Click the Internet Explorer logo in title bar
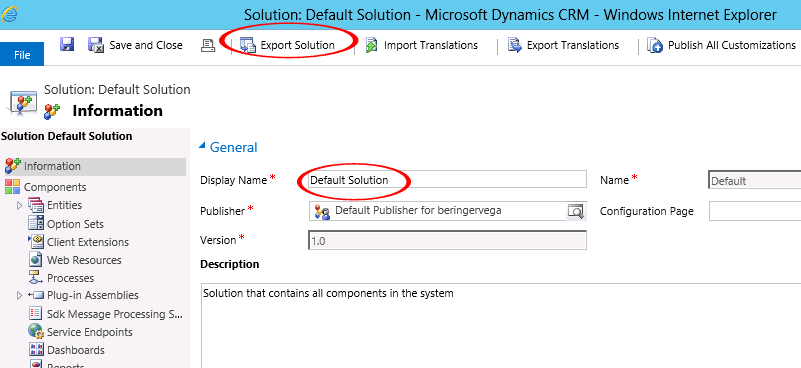This screenshot has height=368, width=801. (x=9, y=14)
